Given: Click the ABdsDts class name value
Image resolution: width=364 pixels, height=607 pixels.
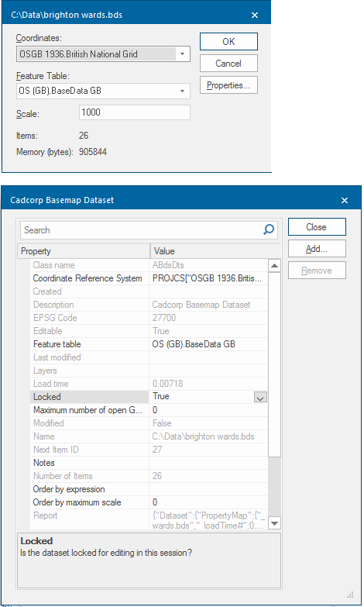Looking at the screenshot, I should 208,265.
